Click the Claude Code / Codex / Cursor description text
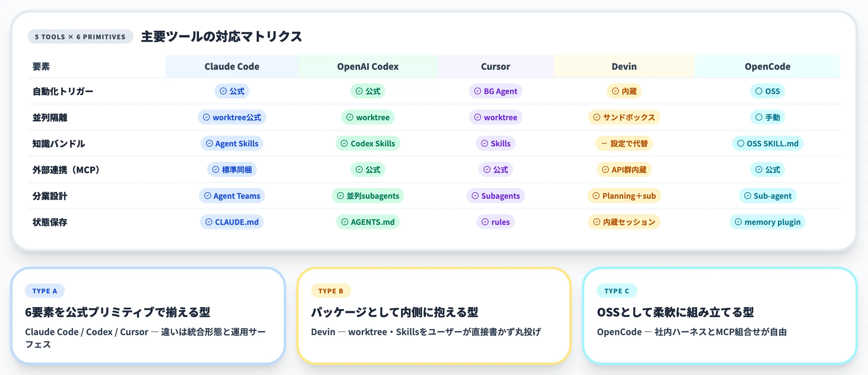 145,338
